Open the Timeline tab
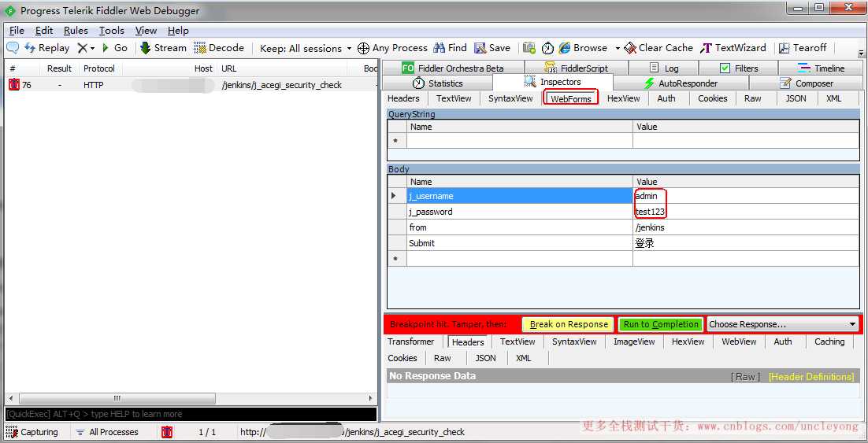 click(x=822, y=68)
